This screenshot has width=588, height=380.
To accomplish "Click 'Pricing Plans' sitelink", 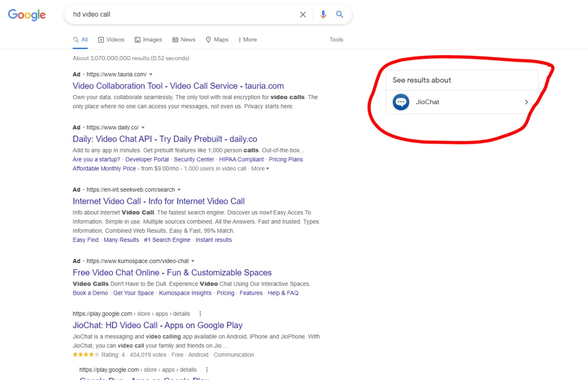I will pyautogui.click(x=286, y=160).
